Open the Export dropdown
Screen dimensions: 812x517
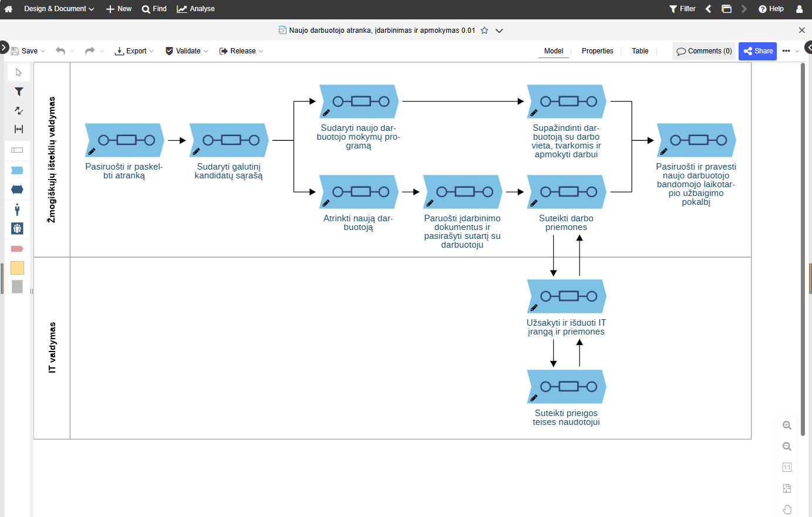134,51
